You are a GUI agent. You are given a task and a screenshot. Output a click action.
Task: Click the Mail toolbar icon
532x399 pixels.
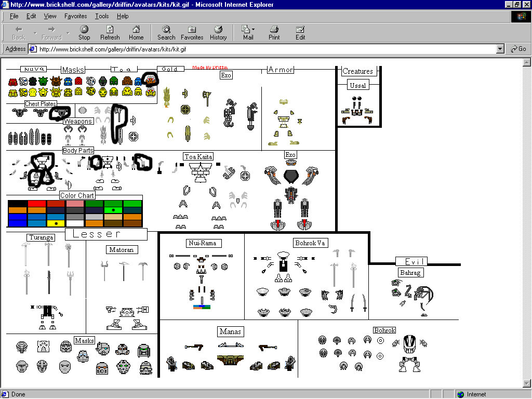(247, 33)
